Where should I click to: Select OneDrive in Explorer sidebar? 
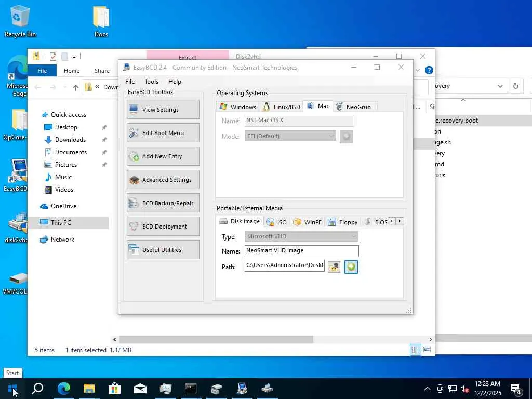tap(63, 206)
